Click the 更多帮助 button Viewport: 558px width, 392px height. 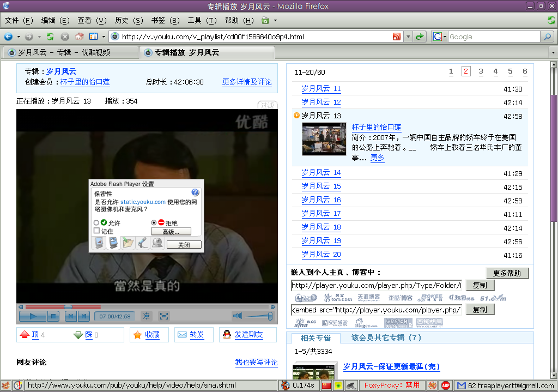(507, 273)
